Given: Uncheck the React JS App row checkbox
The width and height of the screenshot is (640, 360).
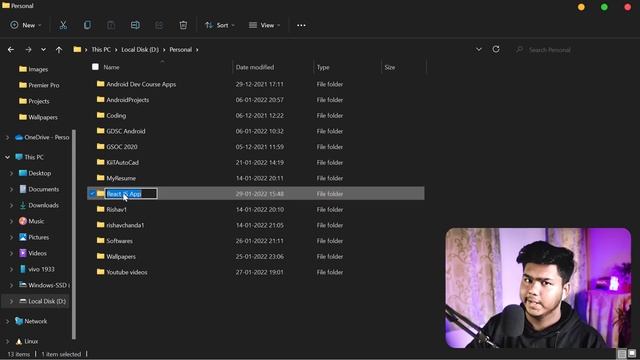Looking at the screenshot, I should tap(93, 194).
